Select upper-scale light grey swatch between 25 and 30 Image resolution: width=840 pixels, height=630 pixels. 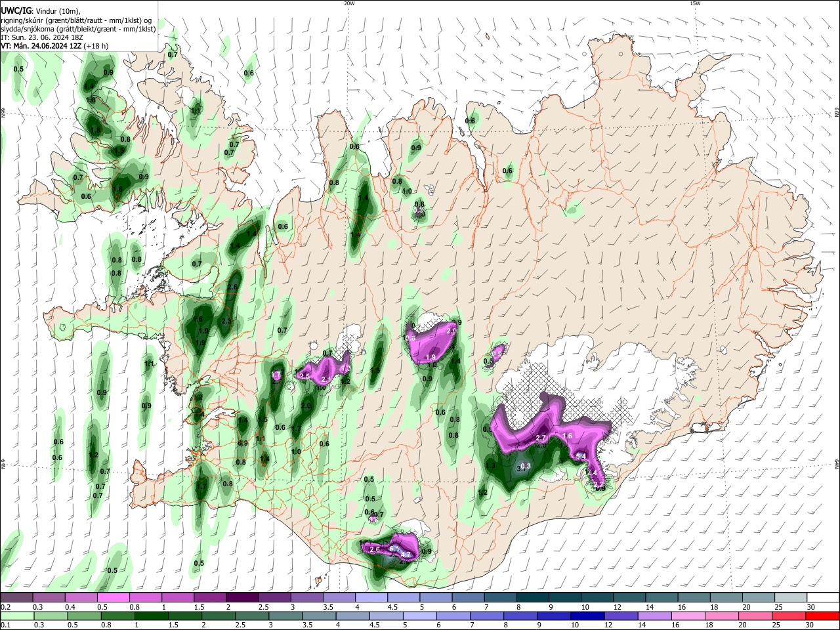point(791,597)
